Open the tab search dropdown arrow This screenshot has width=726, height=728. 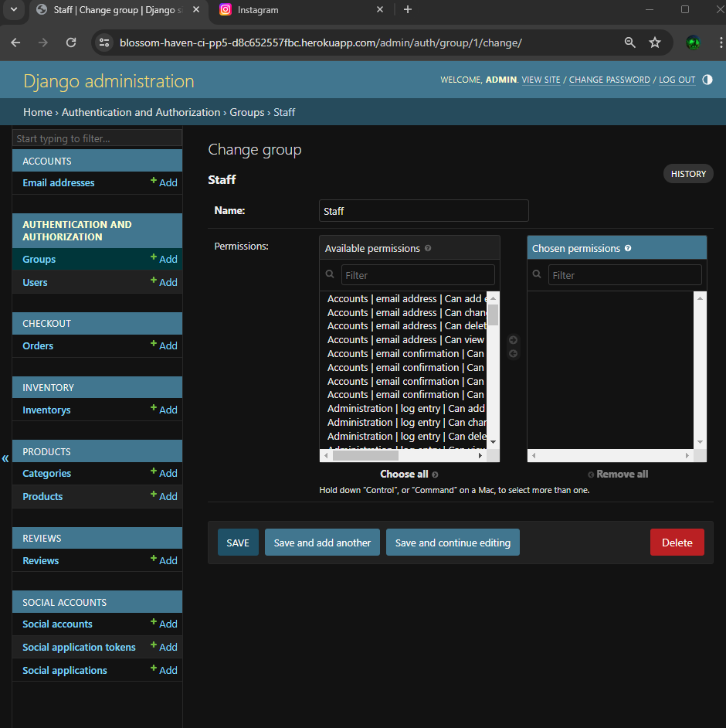tap(14, 9)
